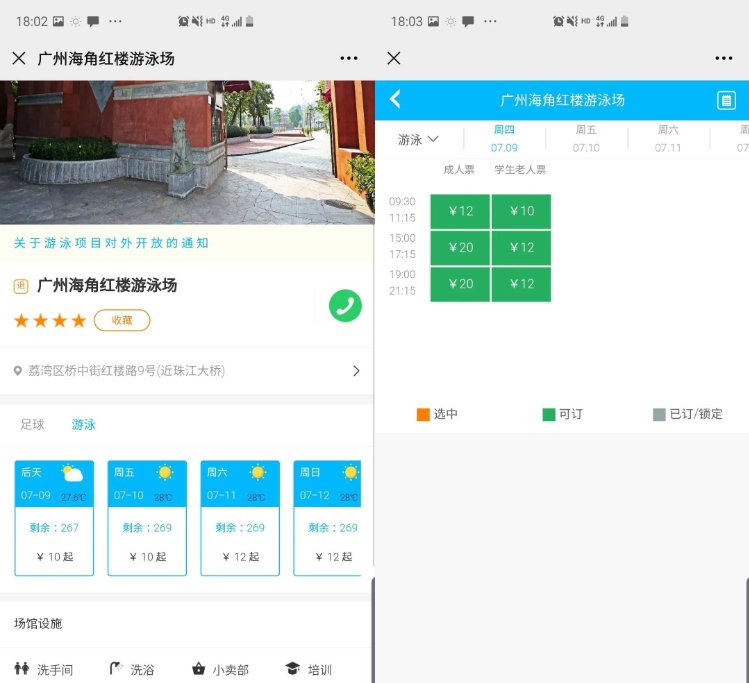Click the 收藏 favorite button
This screenshot has width=749, height=683.
[122, 320]
